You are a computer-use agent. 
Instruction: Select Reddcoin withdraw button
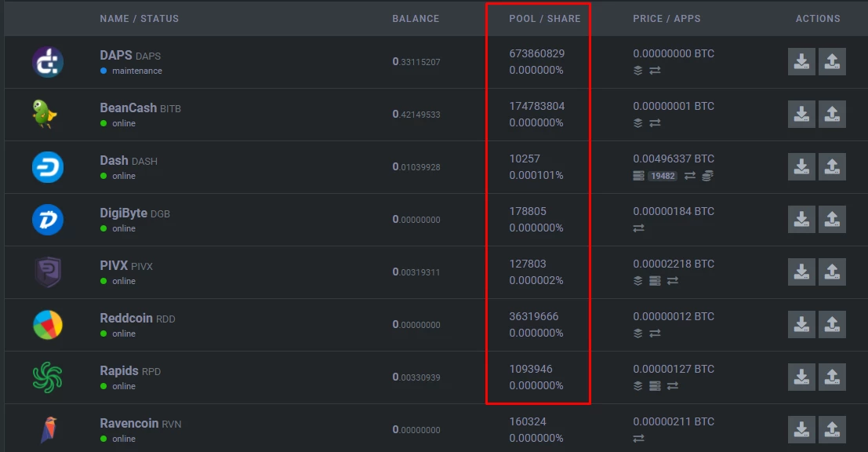(x=832, y=325)
